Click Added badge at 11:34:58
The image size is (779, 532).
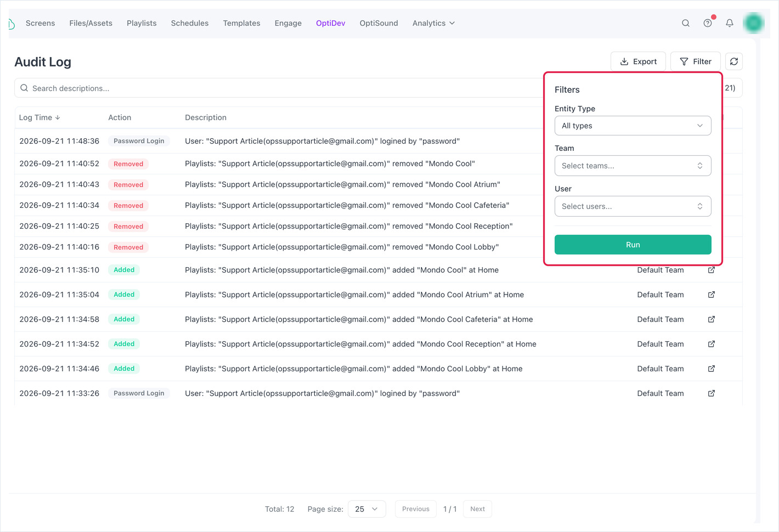pyautogui.click(x=124, y=319)
